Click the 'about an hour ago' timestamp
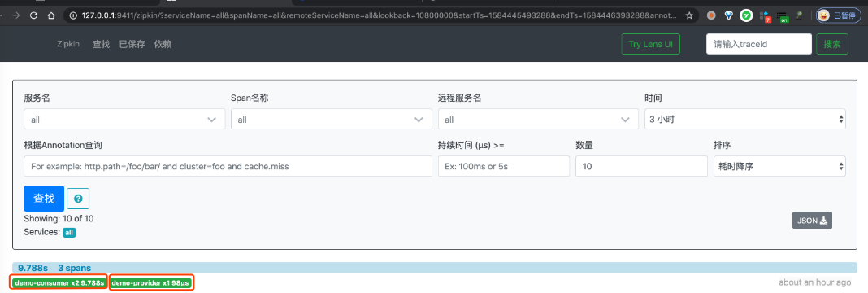The width and height of the screenshot is (868, 293). pyautogui.click(x=815, y=282)
